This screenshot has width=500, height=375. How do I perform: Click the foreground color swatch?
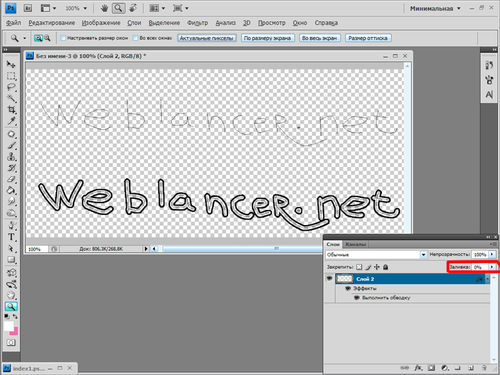point(9,325)
